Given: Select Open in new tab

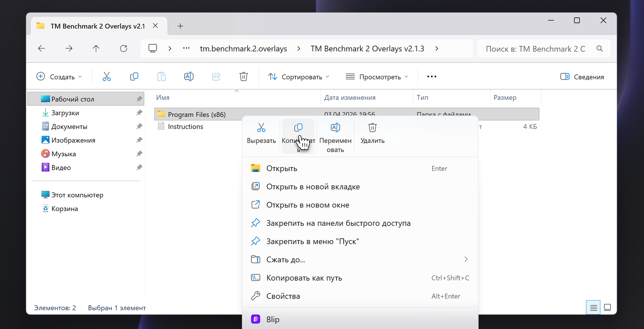Looking at the screenshot, I should click(x=313, y=187).
